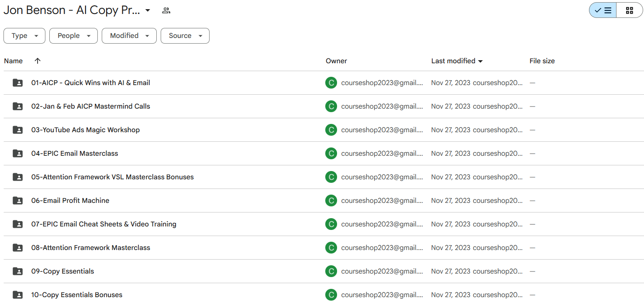Click shared folder icon for 05-Attention Framework VSL Bonuses

coord(17,177)
